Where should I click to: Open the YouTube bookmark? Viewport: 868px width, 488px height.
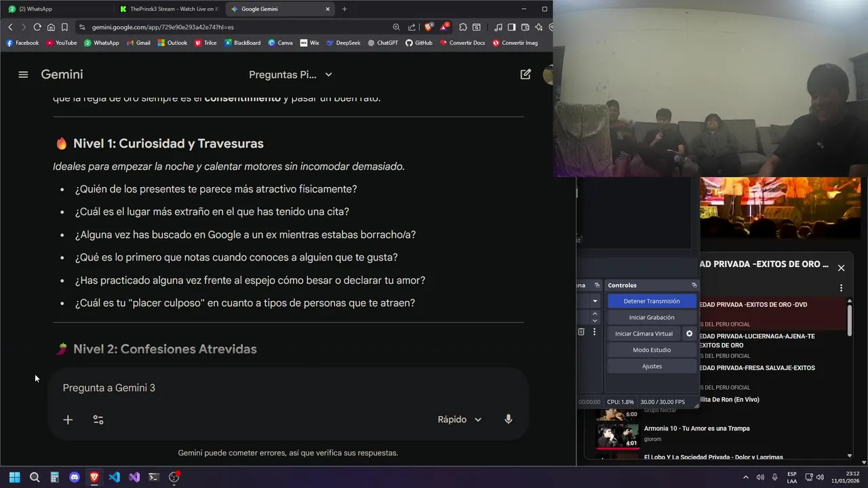pos(62,43)
